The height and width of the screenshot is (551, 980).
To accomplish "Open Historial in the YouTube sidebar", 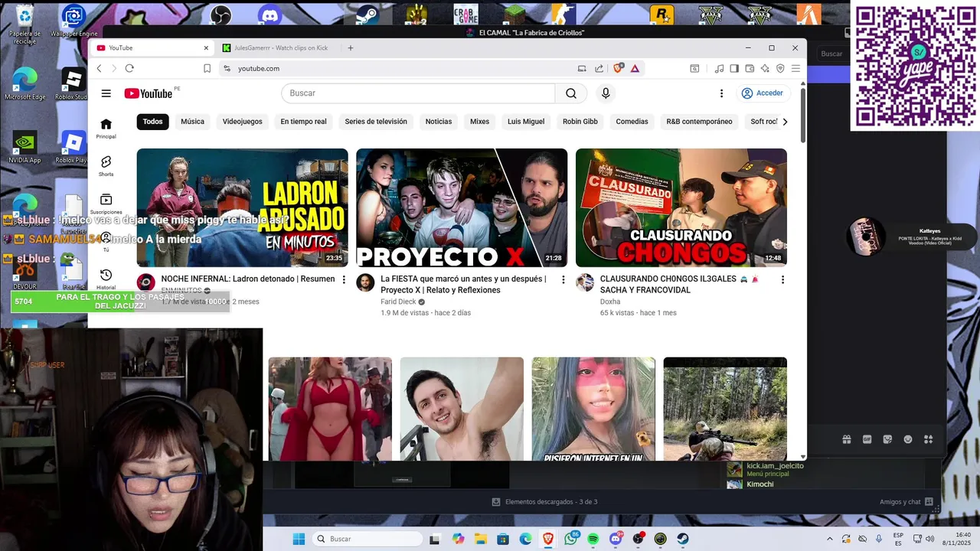I will (106, 279).
